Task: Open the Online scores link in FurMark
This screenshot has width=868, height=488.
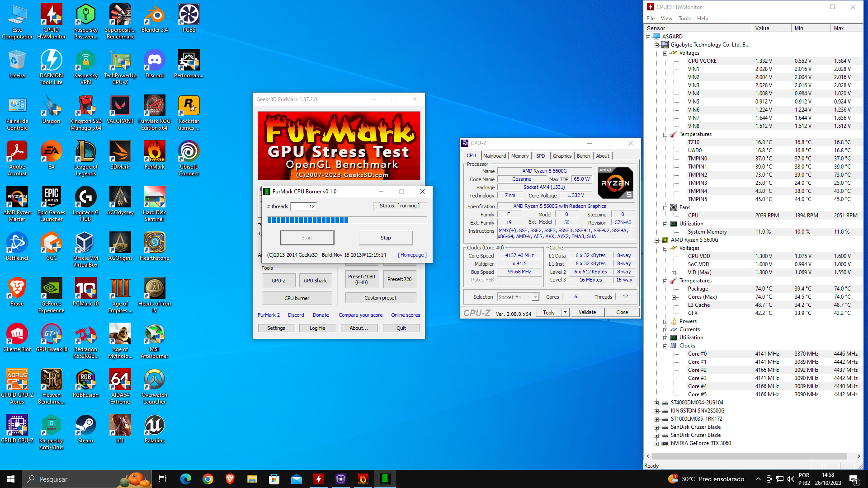Action: (x=406, y=315)
